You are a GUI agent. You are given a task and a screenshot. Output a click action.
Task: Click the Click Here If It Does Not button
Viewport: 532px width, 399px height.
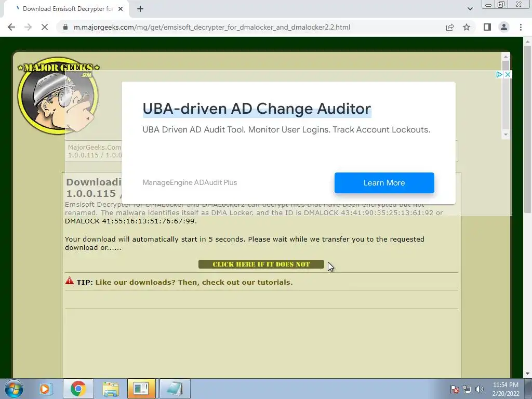(261, 264)
